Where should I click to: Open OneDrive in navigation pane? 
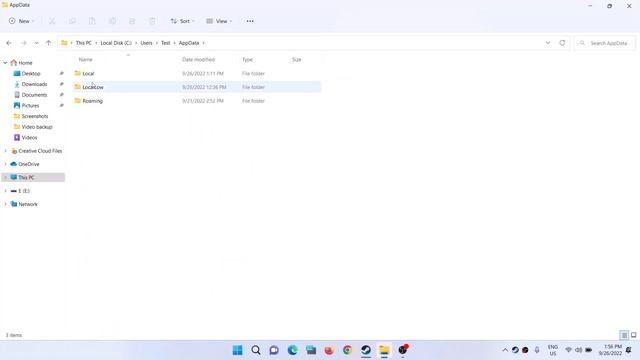tap(29, 164)
